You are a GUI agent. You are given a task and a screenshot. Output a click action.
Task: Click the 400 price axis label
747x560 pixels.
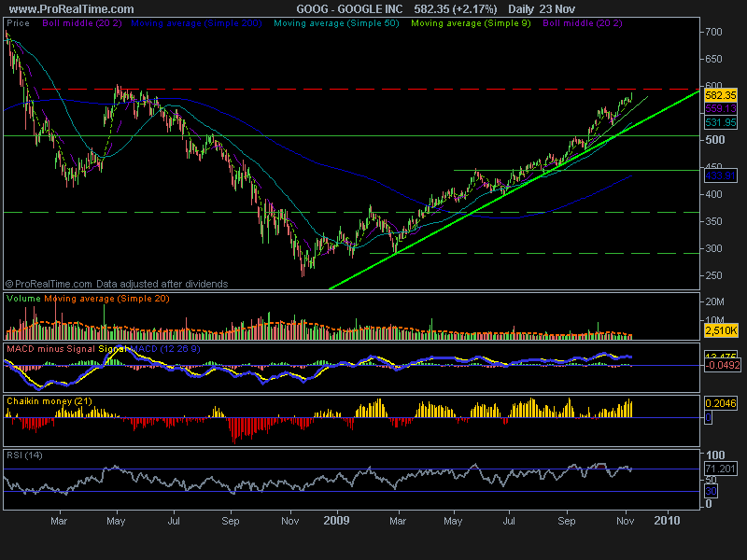coord(713,194)
